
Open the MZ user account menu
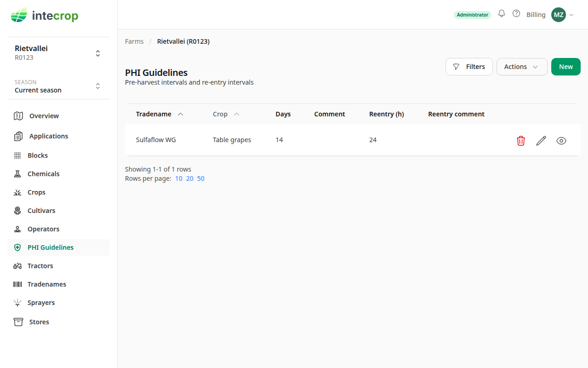[563, 15]
